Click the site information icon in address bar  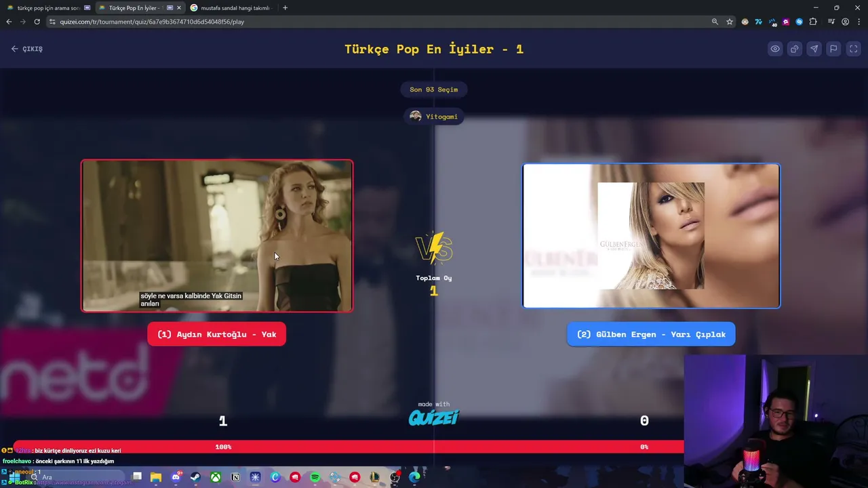pyautogui.click(x=54, y=22)
